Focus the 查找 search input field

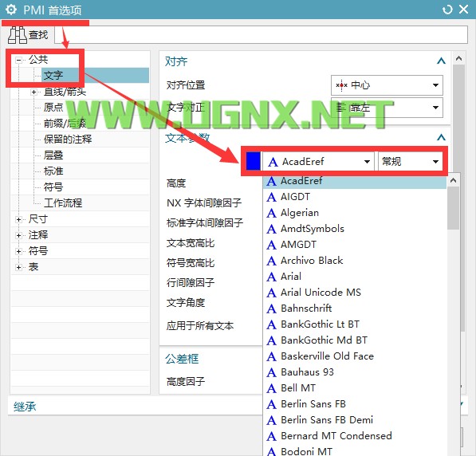(261, 34)
